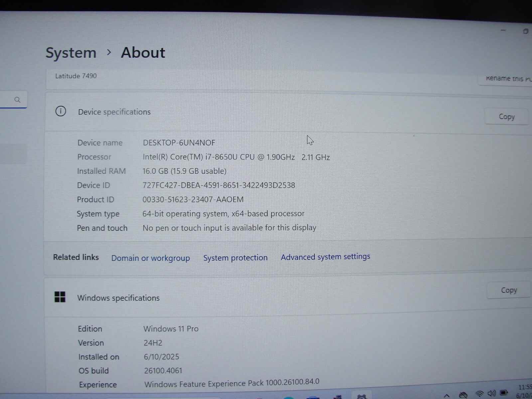Open the volume control from the tray
This screenshot has height=399, width=532.
pos(492,393)
